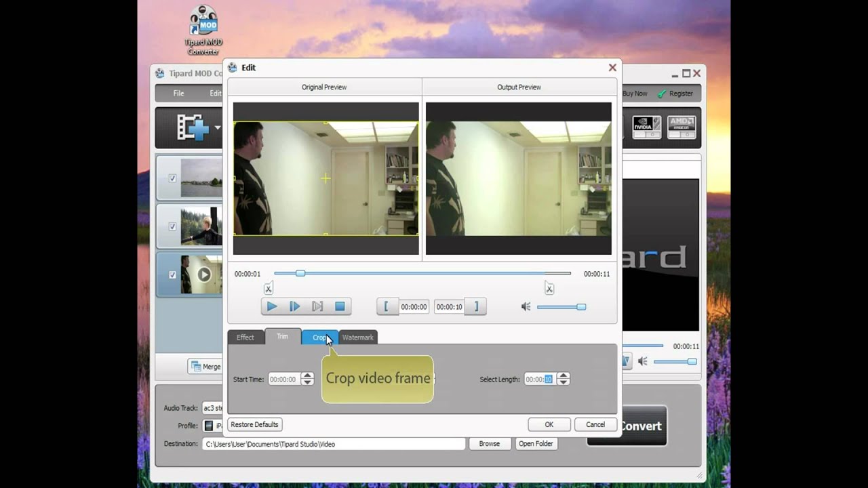Click Restore Defaults button
This screenshot has height=488, width=868.
254,424
